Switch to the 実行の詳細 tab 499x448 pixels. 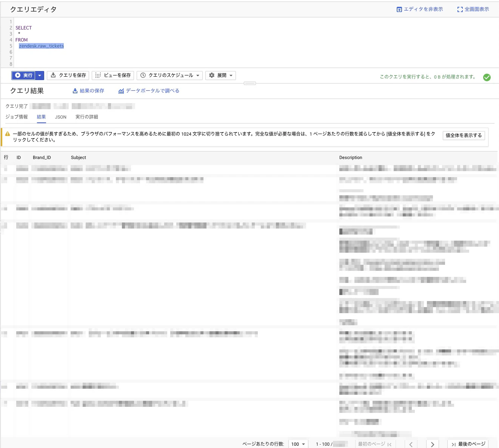(87, 117)
